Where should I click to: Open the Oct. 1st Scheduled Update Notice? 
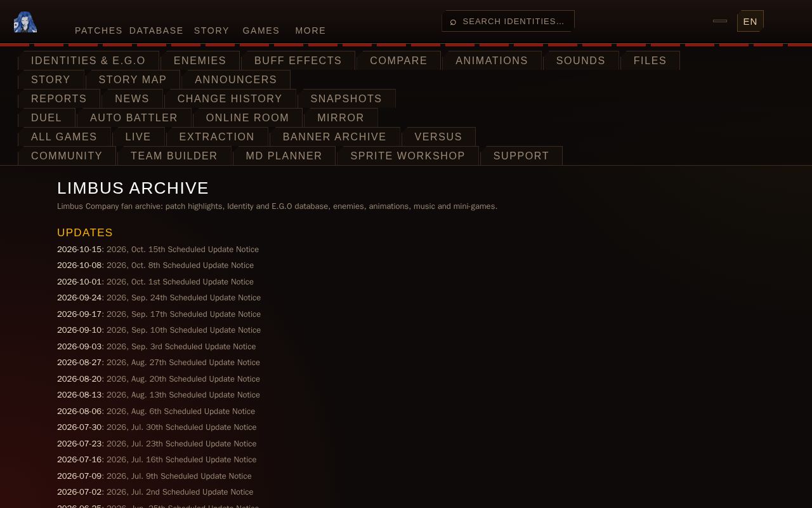[x=180, y=282]
